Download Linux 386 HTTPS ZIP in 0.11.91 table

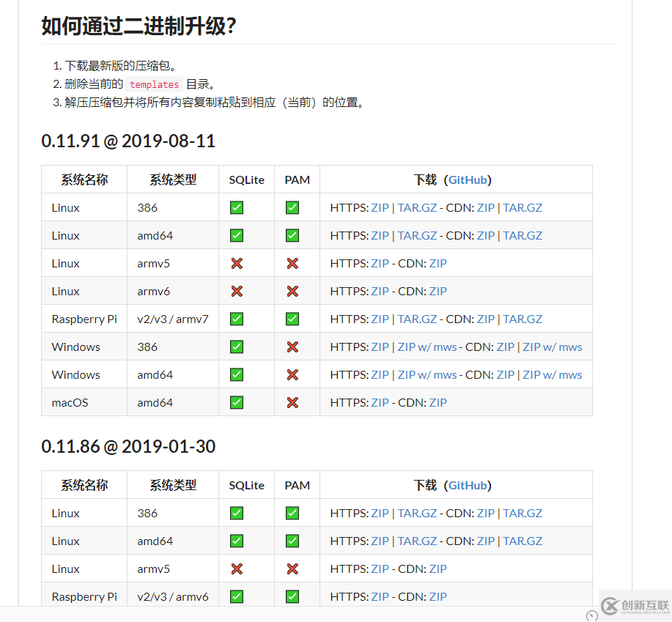tap(380, 207)
